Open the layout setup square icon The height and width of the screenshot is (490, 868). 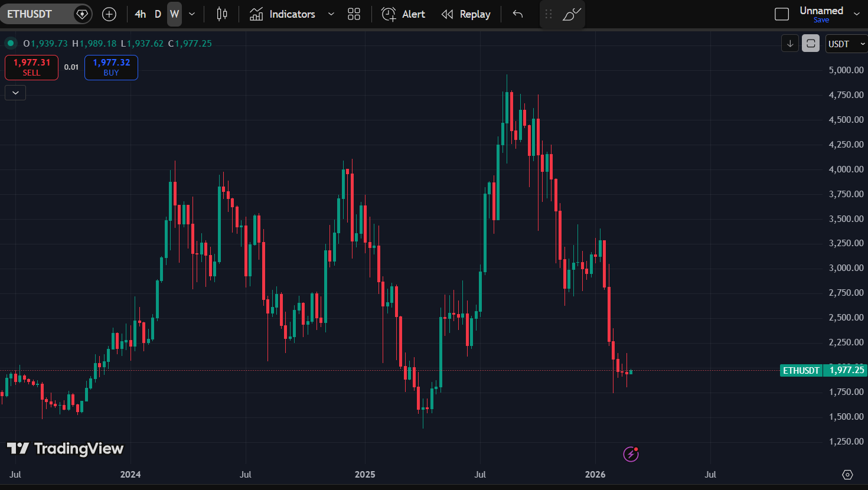click(782, 14)
